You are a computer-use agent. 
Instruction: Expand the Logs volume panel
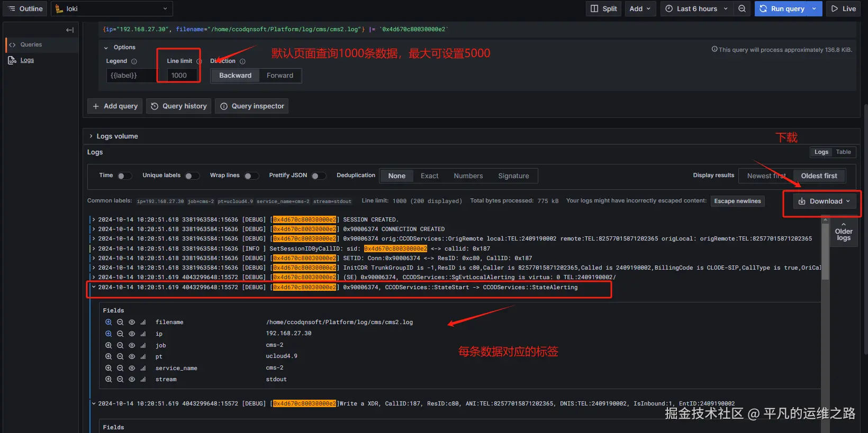[x=113, y=136]
